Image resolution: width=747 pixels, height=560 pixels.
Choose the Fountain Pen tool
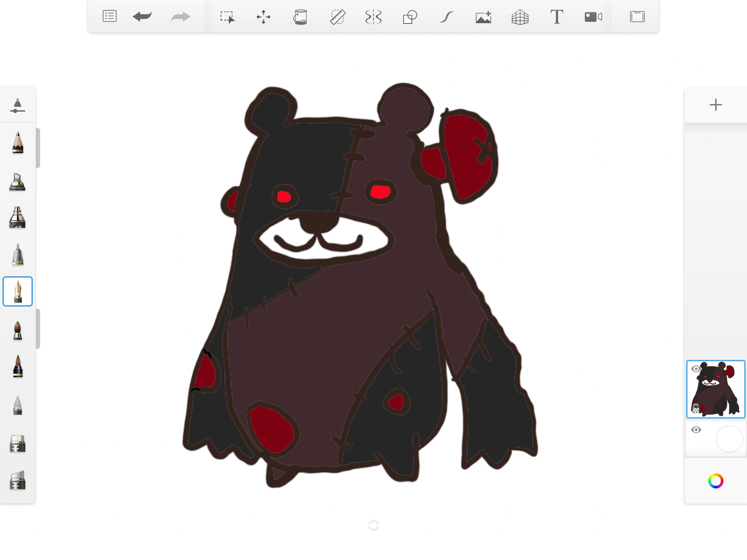click(18, 291)
